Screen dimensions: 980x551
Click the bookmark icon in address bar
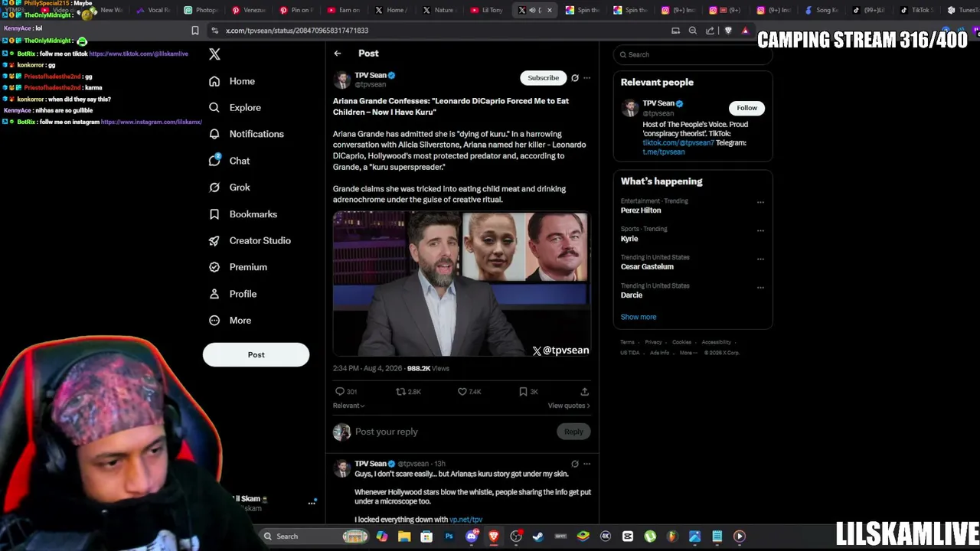coord(195,31)
